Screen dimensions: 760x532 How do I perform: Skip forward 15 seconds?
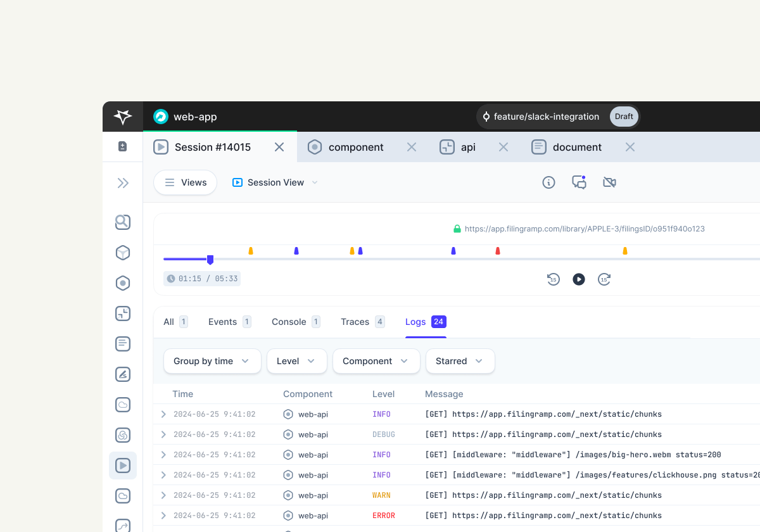point(604,279)
